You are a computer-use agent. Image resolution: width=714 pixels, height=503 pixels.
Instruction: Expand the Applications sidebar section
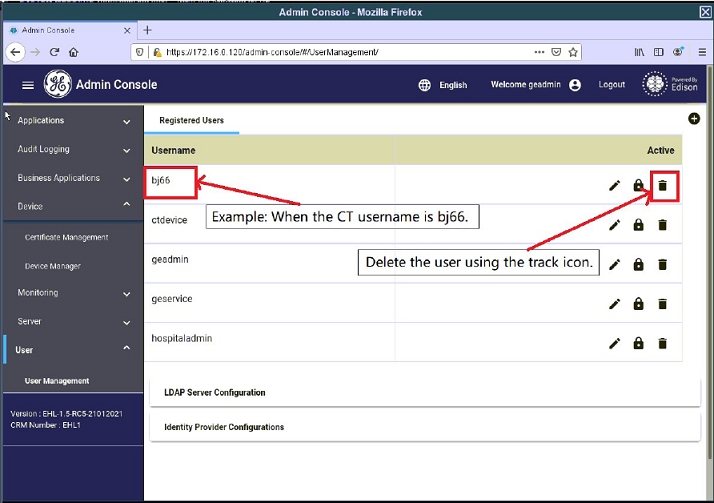71,121
